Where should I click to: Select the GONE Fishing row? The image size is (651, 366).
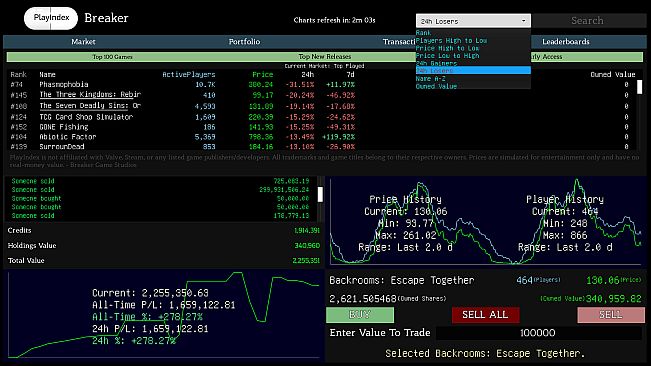[x=322, y=127]
